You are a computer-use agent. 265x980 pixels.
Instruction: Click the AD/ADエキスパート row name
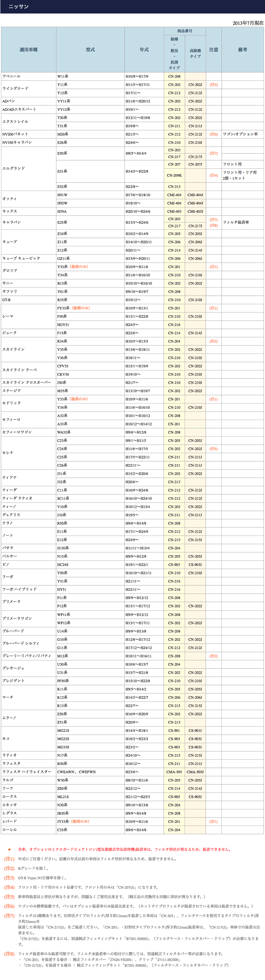click(x=19, y=109)
